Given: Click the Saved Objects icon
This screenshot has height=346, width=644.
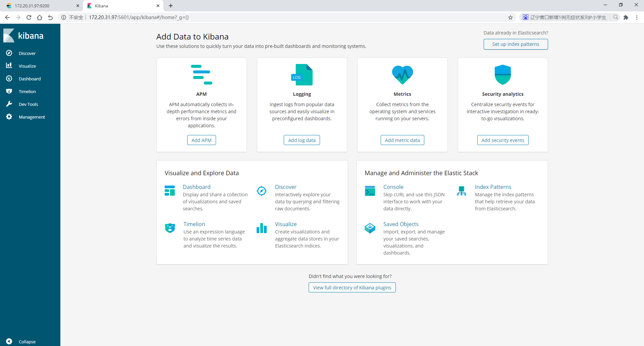Looking at the screenshot, I should click(x=370, y=228).
